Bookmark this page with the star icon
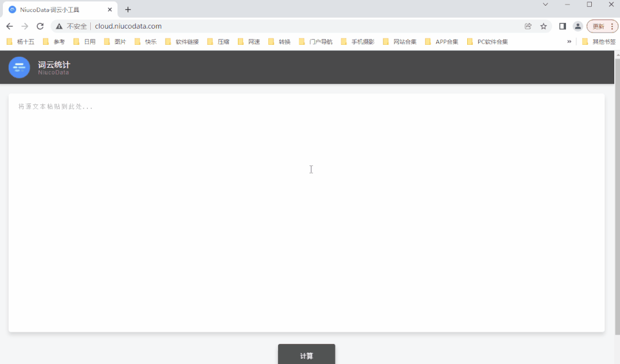620x364 pixels. [x=544, y=26]
